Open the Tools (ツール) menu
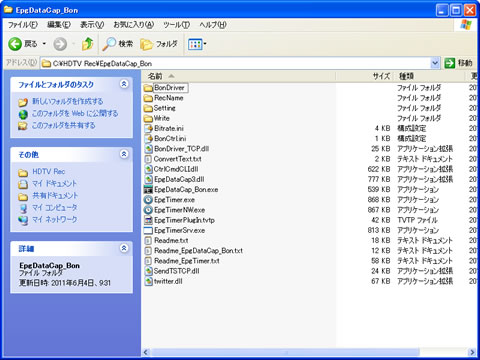The image size is (480, 360). point(176,25)
